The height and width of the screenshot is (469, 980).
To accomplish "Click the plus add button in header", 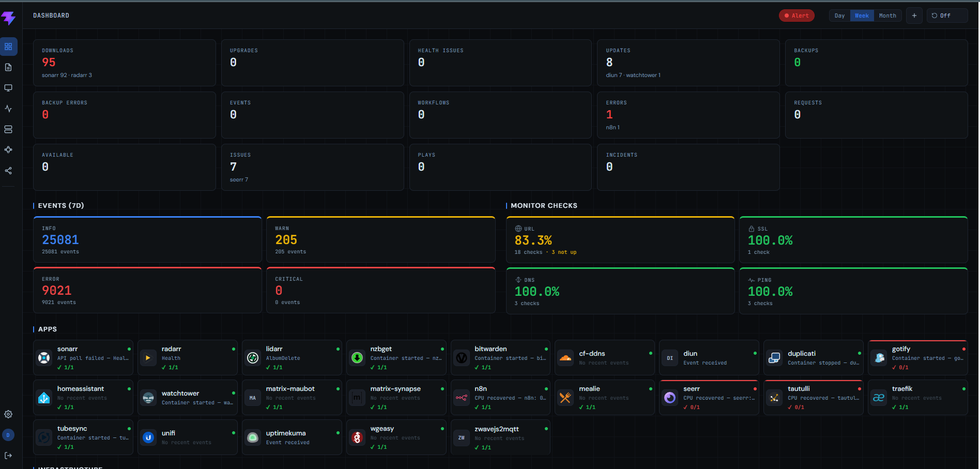I will 914,16.
